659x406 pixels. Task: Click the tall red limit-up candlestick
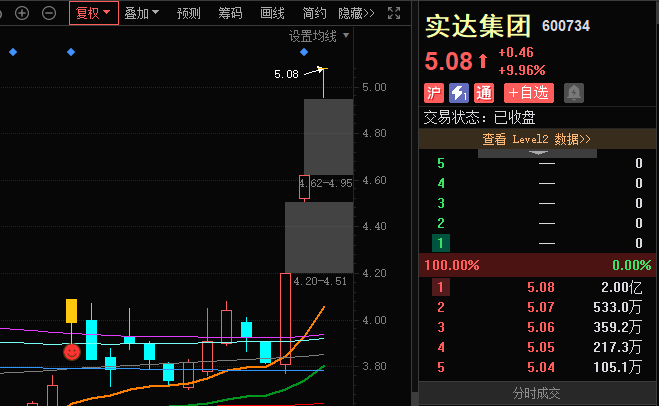pos(285,319)
